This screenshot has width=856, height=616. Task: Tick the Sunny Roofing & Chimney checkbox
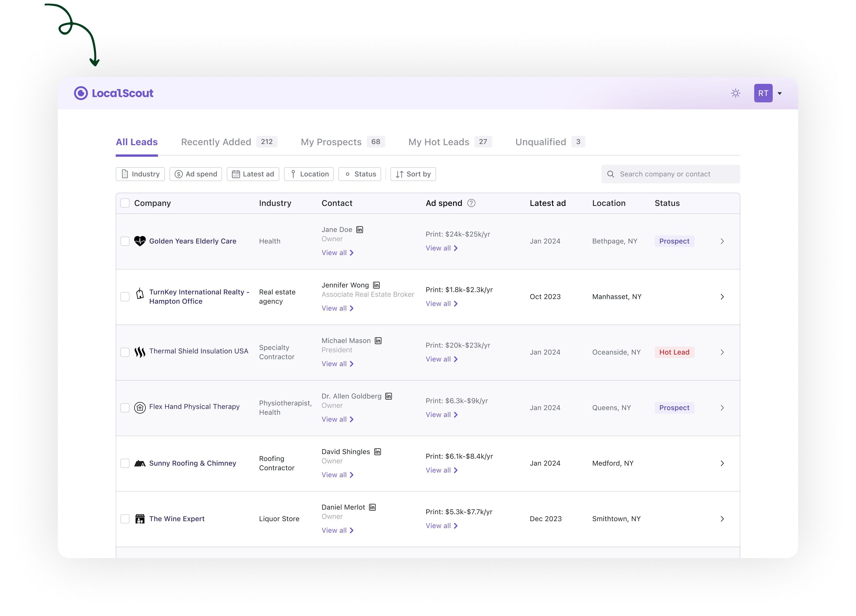tap(125, 463)
